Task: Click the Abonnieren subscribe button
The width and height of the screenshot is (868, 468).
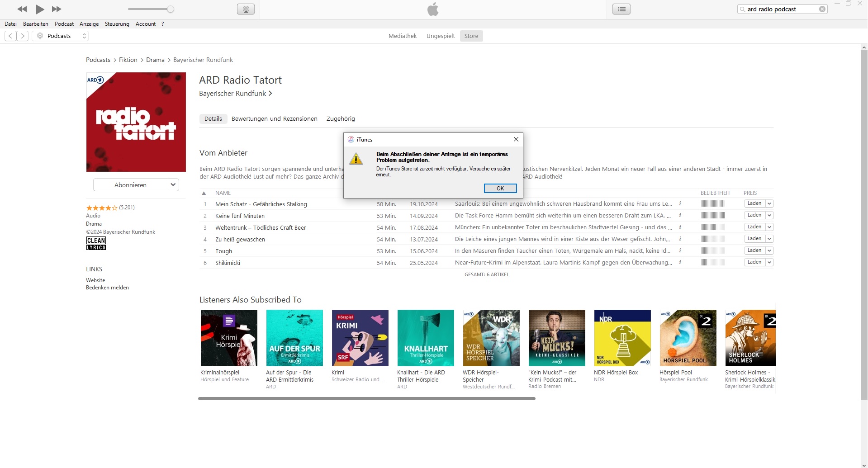Action: [130, 184]
